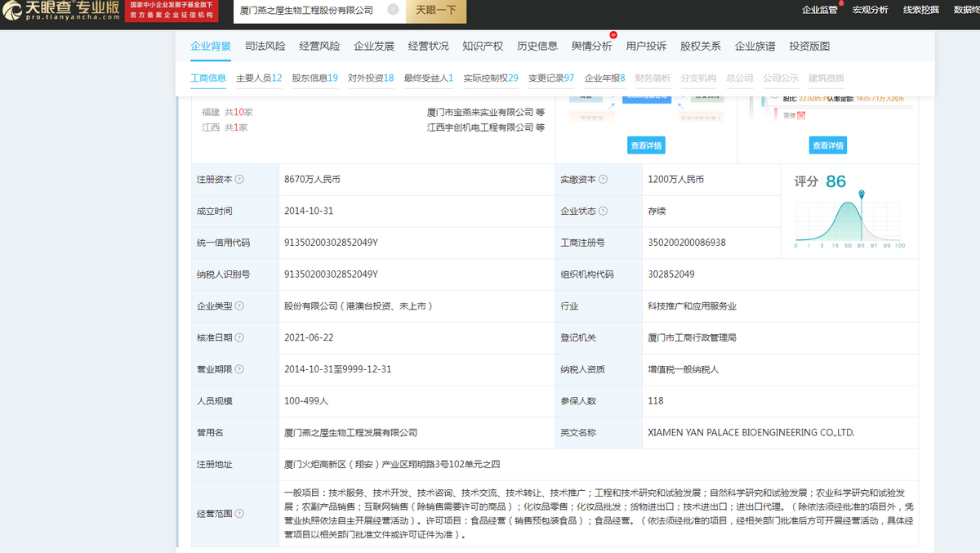Switch to the 企业背景 tab
Viewport: 980px width, 553px height.
(211, 47)
